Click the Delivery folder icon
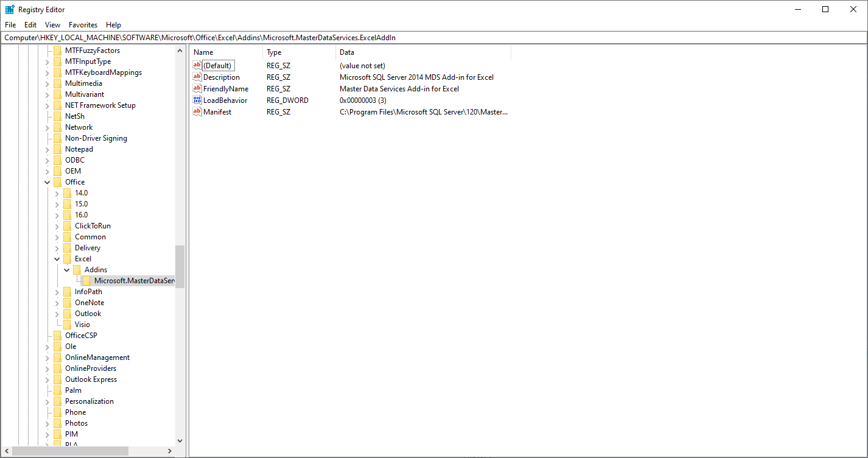This screenshot has width=868, height=458. pyautogui.click(x=68, y=248)
